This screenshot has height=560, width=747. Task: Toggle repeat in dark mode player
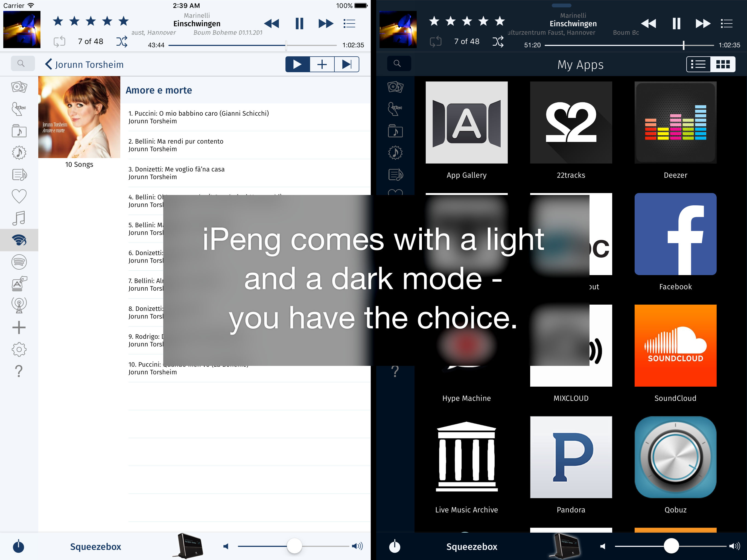point(436,42)
